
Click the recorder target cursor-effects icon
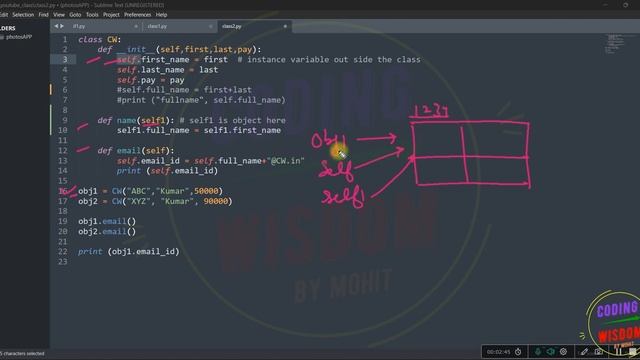tap(563, 351)
